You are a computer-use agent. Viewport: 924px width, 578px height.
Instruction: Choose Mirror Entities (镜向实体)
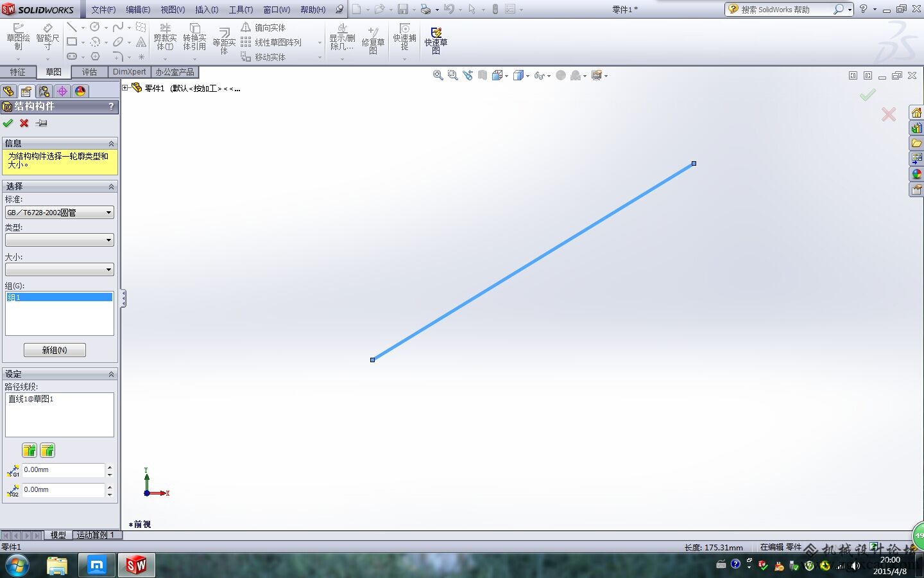(x=263, y=28)
